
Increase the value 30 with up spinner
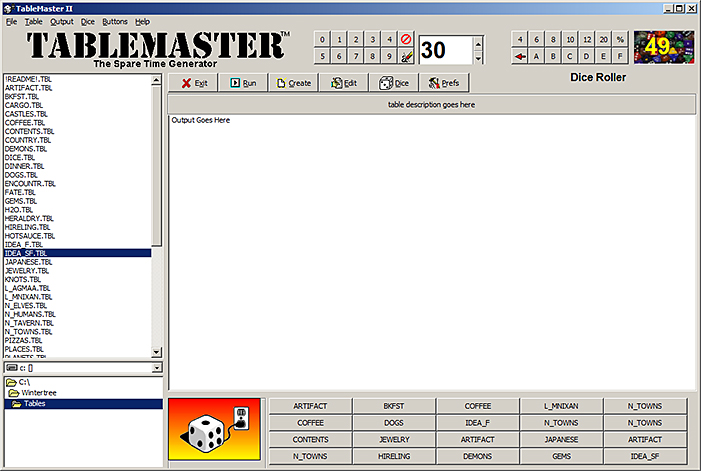(x=478, y=44)
